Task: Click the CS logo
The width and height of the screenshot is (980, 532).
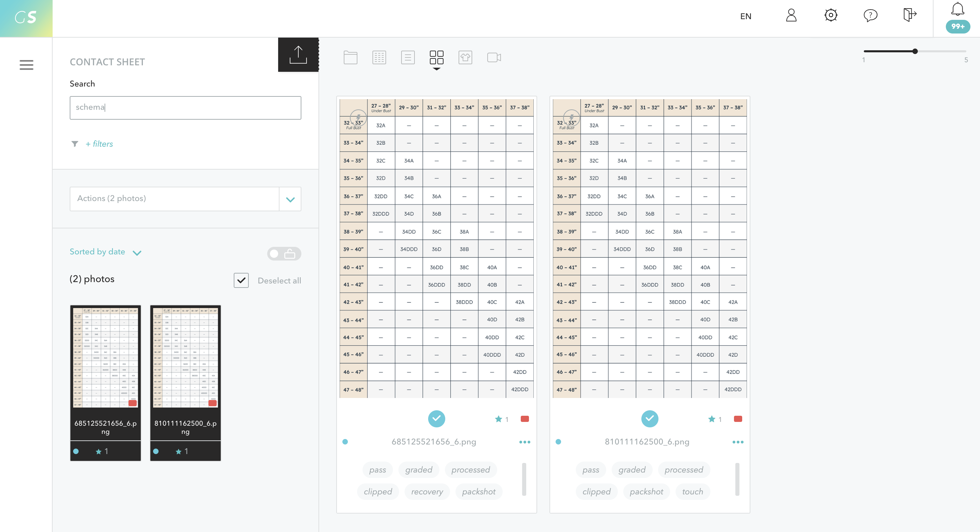Action: click(26, 18)
